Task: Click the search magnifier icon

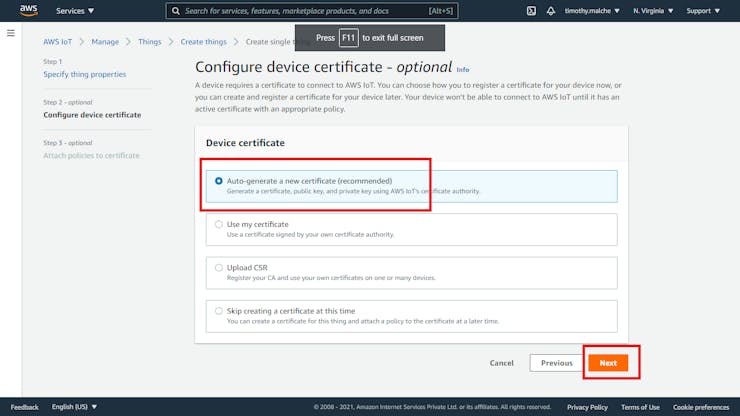Action: [176, 11]
